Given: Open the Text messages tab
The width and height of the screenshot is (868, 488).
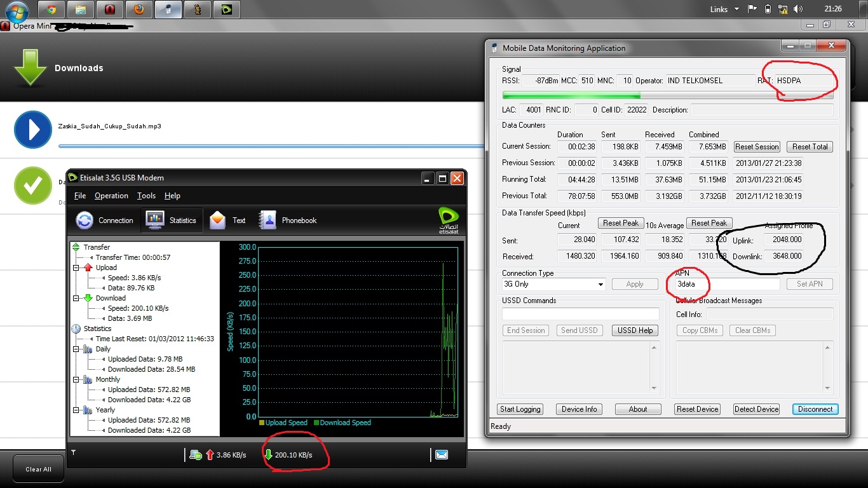Looking at the screenshot, I should pos(227,220).
